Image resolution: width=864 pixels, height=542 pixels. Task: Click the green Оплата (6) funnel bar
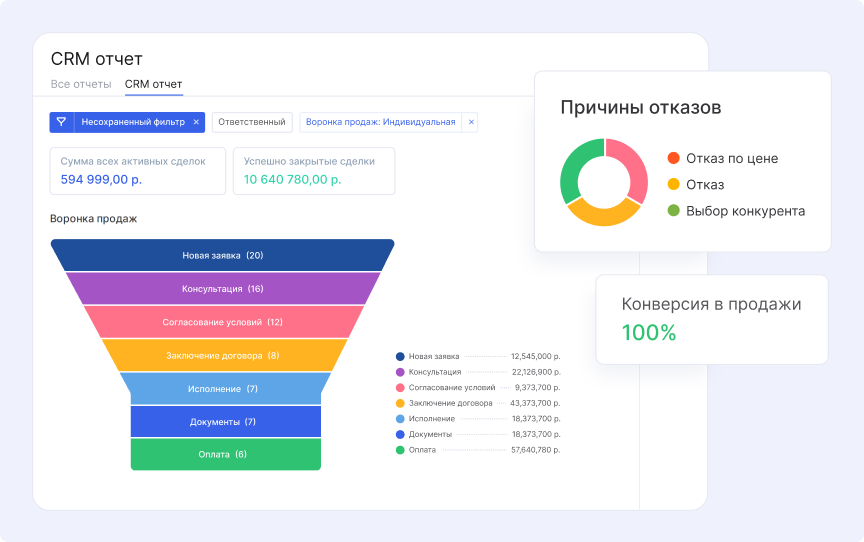coord(225,454)
